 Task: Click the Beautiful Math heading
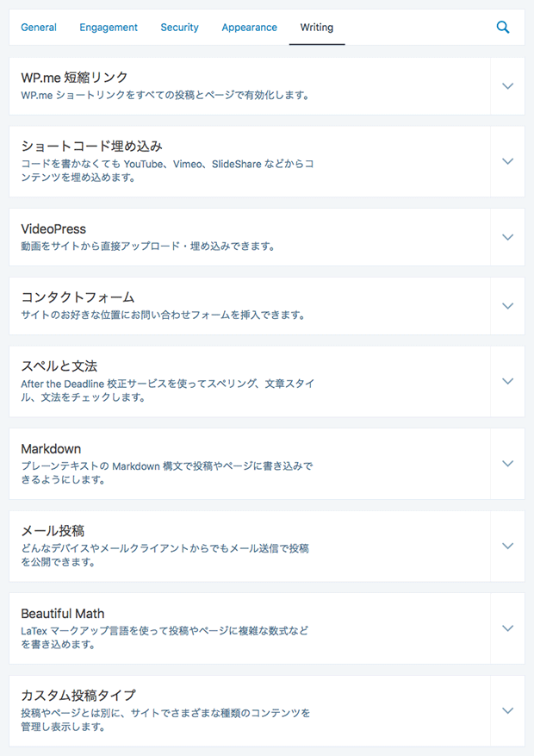pyautogui.click(x=63, y=614)
